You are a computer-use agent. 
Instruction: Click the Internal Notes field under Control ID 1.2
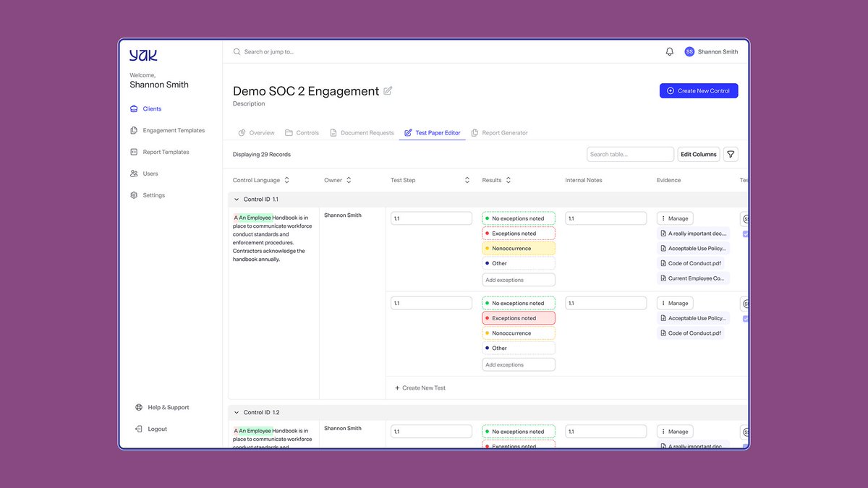tap(606, 432)
